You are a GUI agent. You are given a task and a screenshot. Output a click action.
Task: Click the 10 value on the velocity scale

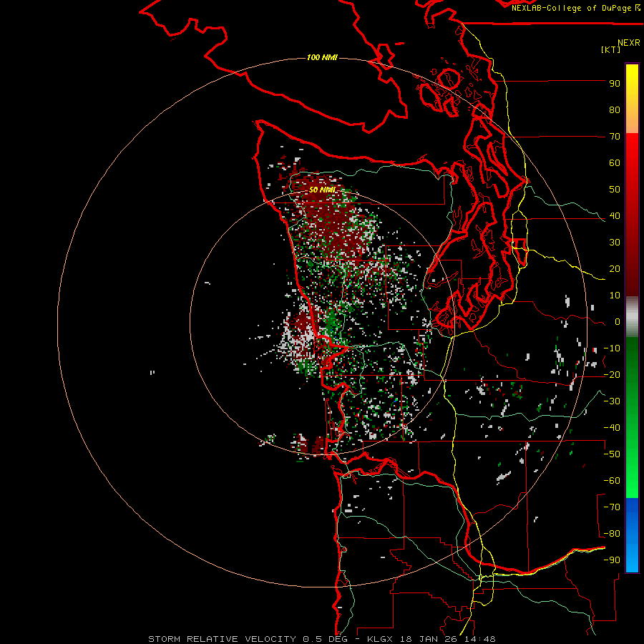(x=615, y=296)
